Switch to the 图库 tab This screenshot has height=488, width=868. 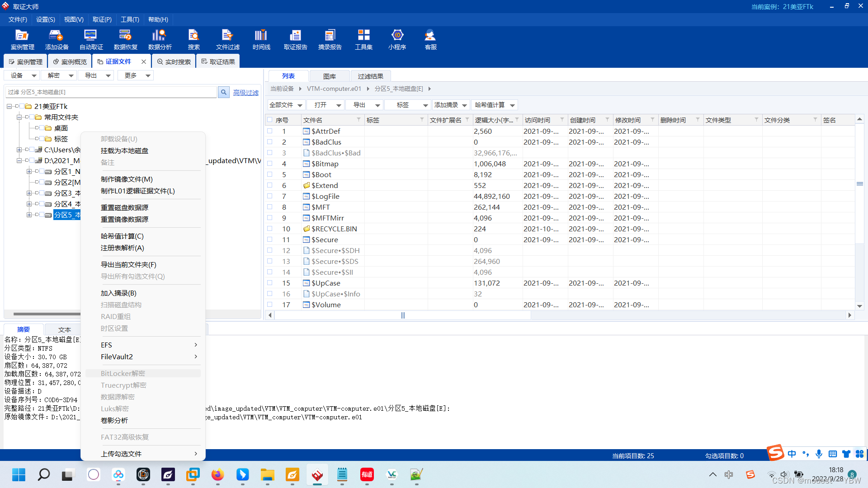click(329, 76)
